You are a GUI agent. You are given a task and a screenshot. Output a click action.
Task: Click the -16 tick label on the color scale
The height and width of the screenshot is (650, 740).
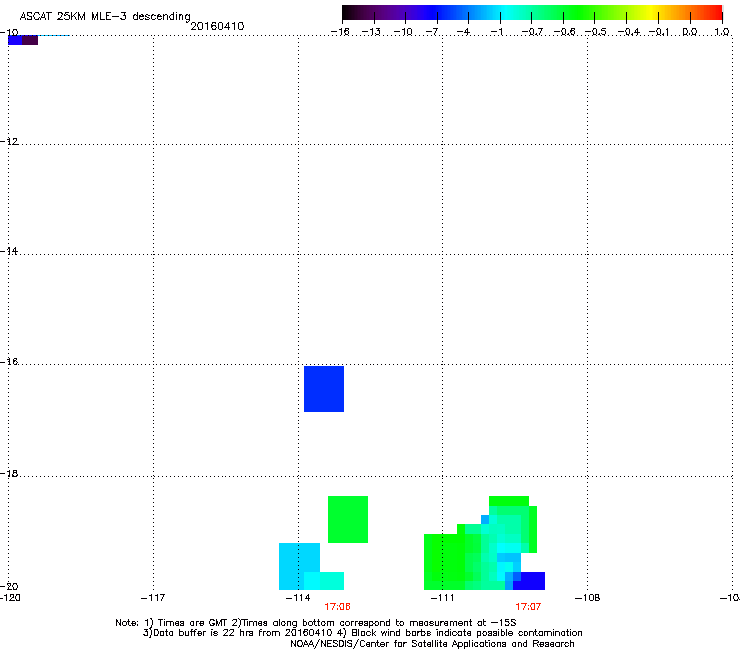[340, 32]
